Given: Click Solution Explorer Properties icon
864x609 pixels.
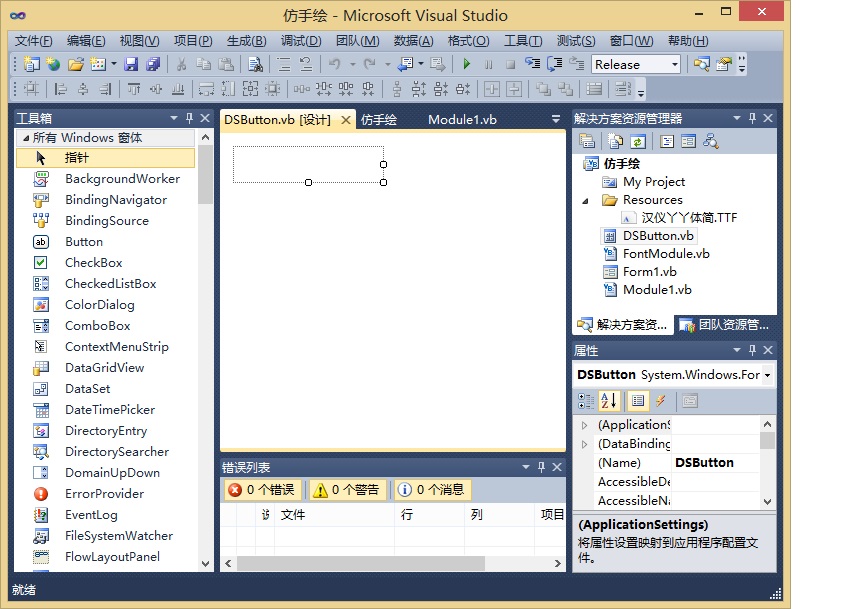Looking at the screenshot, I should click(587, 142).
